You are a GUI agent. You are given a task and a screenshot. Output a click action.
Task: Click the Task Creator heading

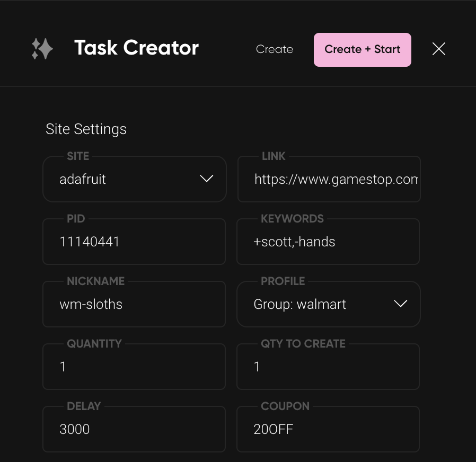coord(137,48)
